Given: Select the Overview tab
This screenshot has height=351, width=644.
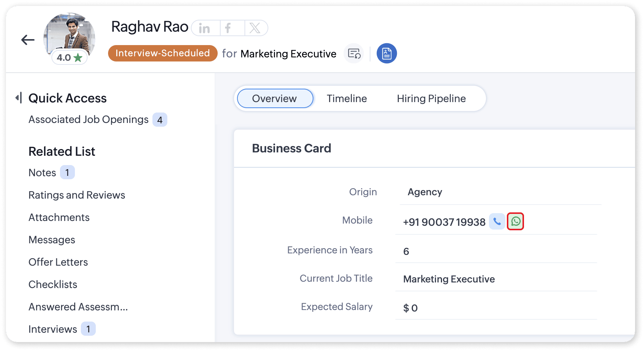Looking at the screenshot, I should (275, 98).
